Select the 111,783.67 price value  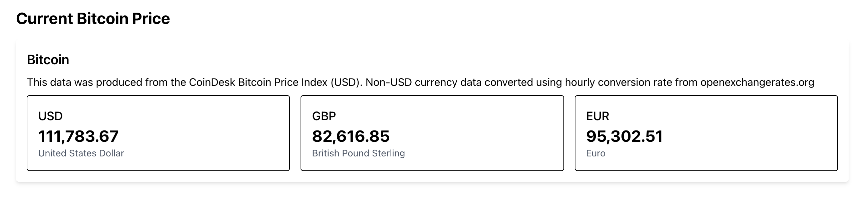[78, 136]
